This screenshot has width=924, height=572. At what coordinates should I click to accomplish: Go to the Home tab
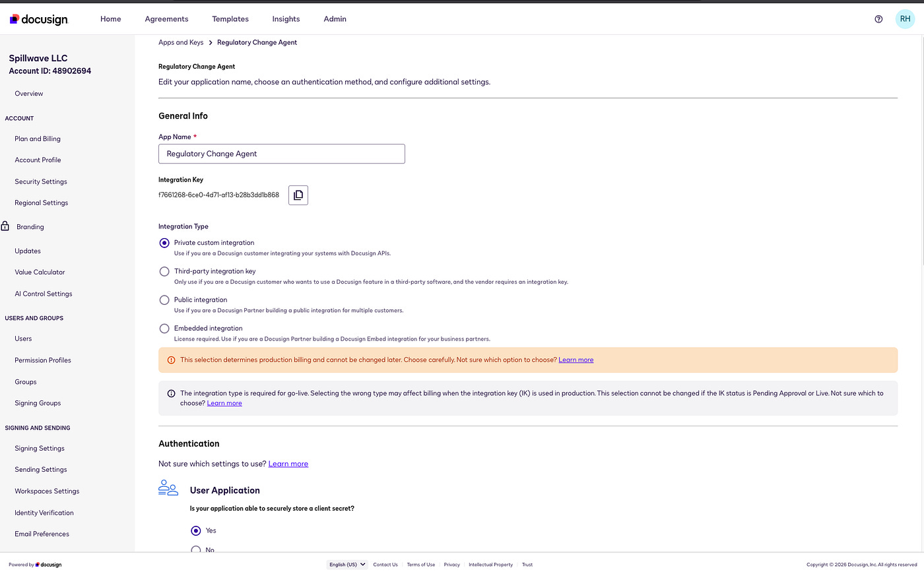111,19
